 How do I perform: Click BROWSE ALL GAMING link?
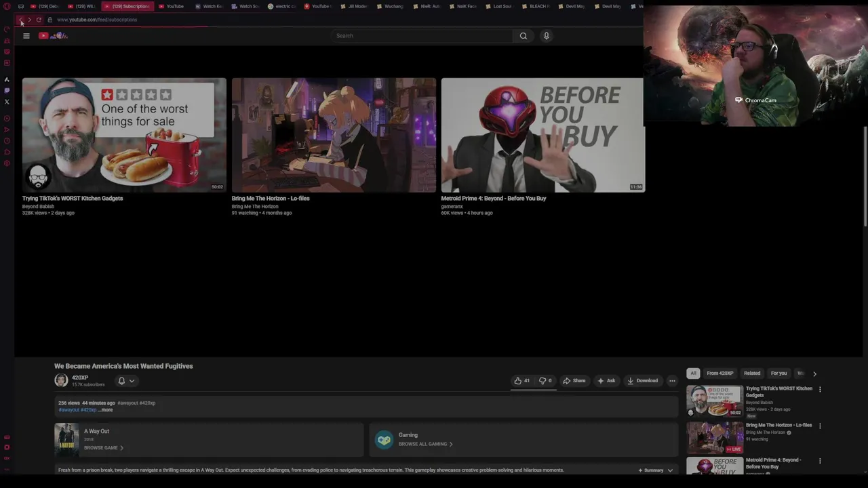(425, 445)
